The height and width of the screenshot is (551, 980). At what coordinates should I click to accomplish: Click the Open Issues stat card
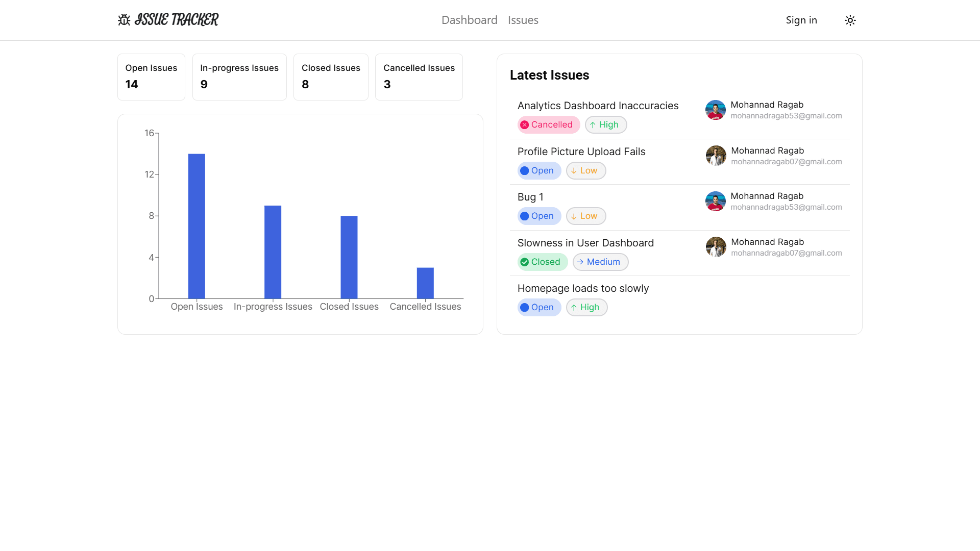click(152, 77)
